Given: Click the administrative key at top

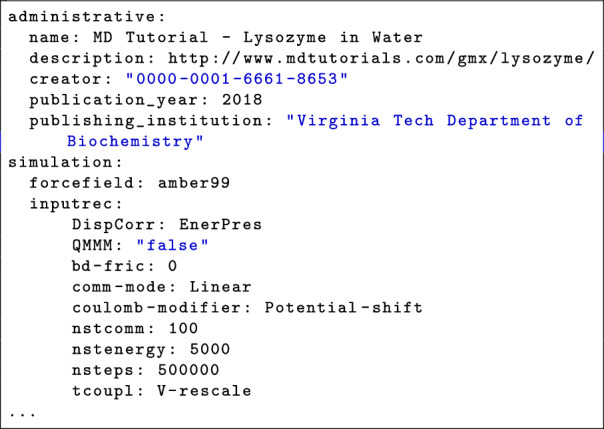Looking at the screenshot, I should (x=87, y=17).
